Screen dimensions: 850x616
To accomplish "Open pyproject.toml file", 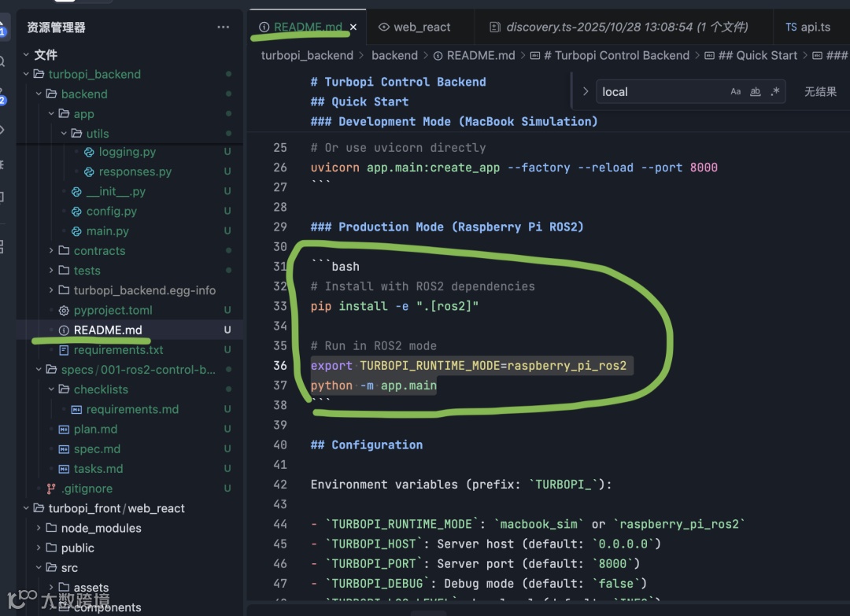I will pos(113,310).
